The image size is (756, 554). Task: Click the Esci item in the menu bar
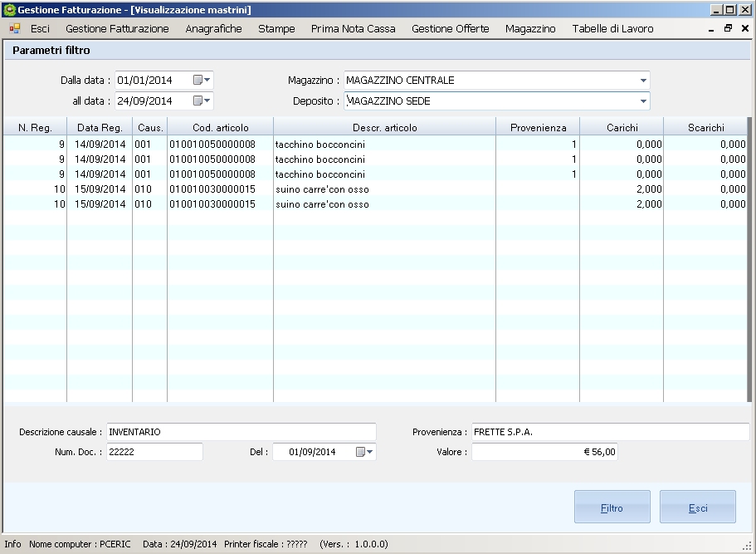[40, 29]
